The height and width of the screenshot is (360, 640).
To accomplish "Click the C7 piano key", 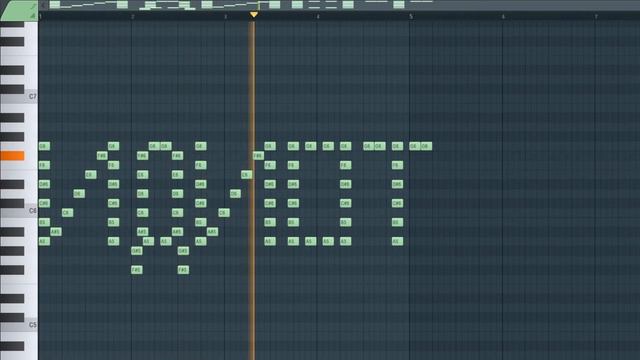I will coord(19,98).
